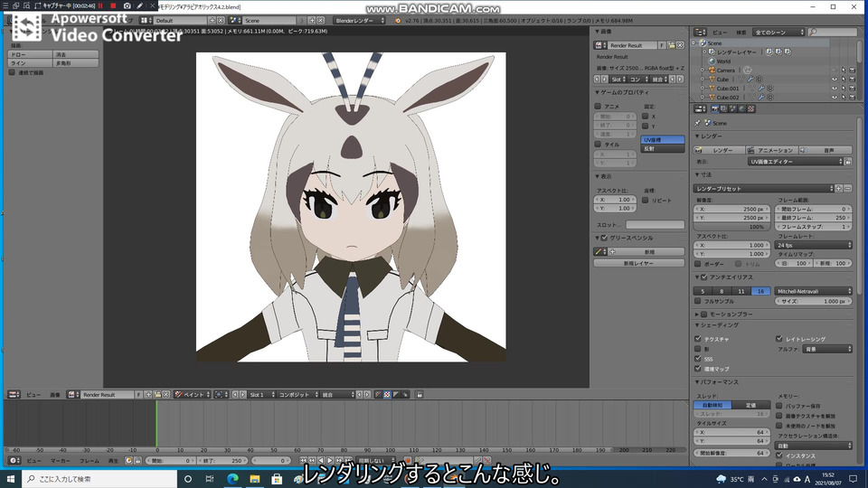868x488 pixels.
Task: Open File Explorer from the taskbar
Action: click(255, 479)
